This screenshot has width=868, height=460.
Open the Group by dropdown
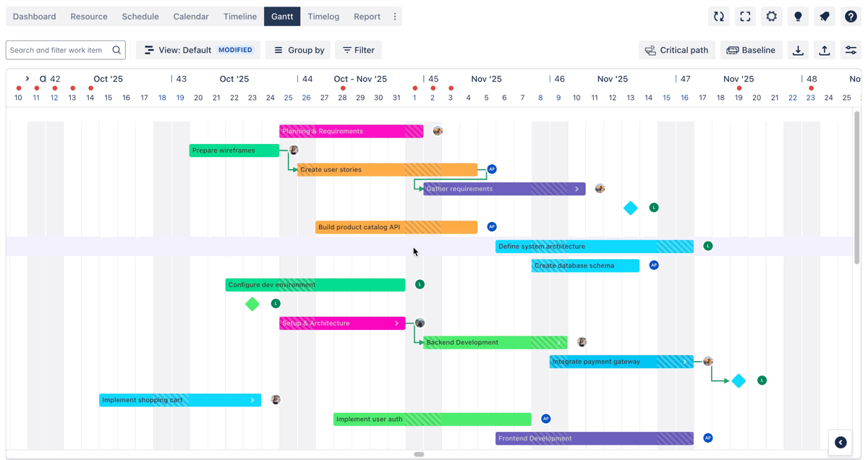(x=298, y=50)
